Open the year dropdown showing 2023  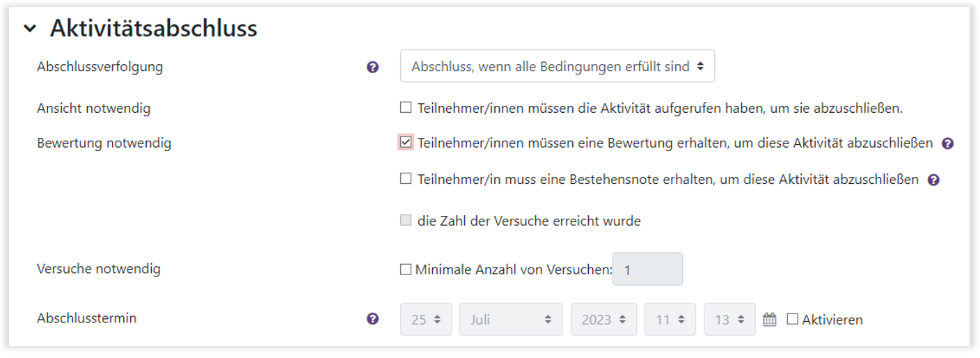tap(603, 320)
